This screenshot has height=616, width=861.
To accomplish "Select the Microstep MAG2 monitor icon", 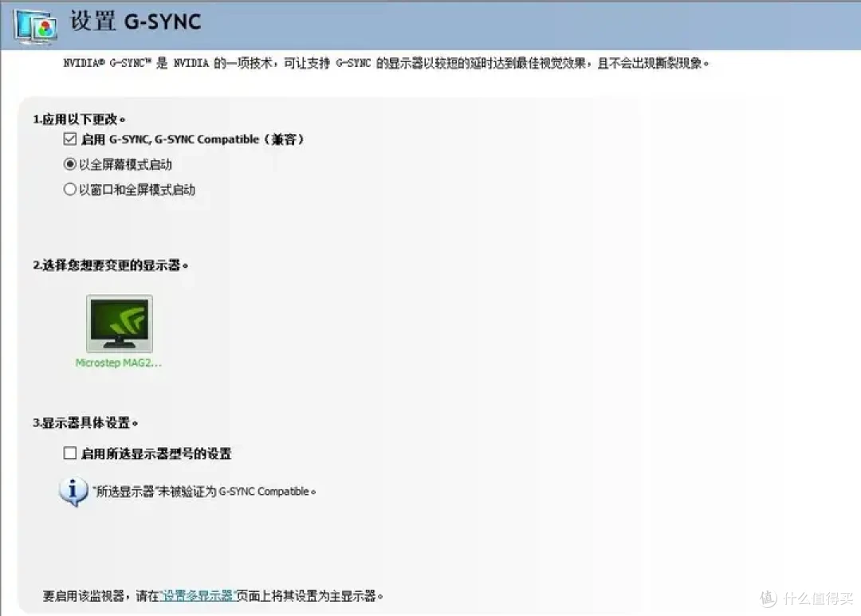I will [x=120, y=324].
